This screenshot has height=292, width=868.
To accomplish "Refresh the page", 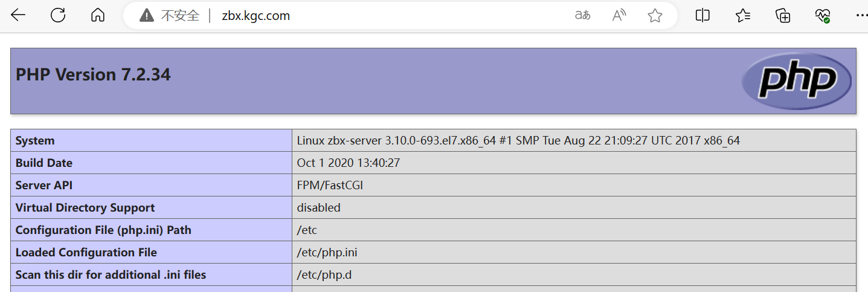I will pyautogui.click(x=58, y=16).
